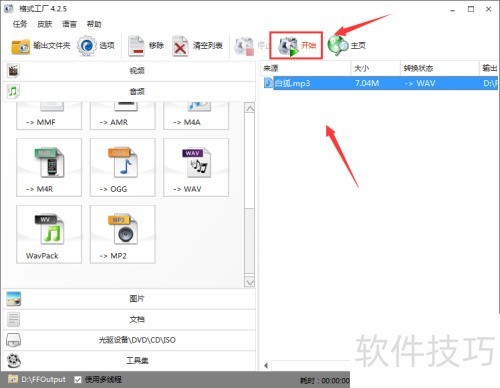Image resolution: width=500 pixels, height=388 pixels.
Task: Minimize the Format Factory window
Action: 453,9
